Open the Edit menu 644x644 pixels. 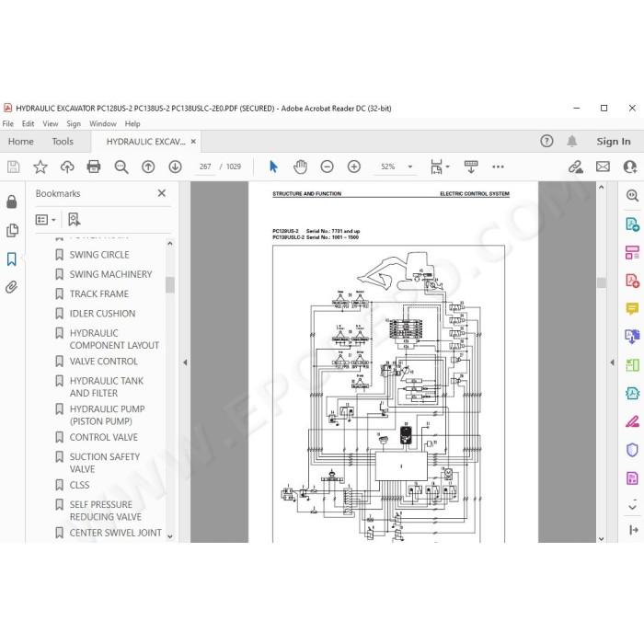[28, 123]
